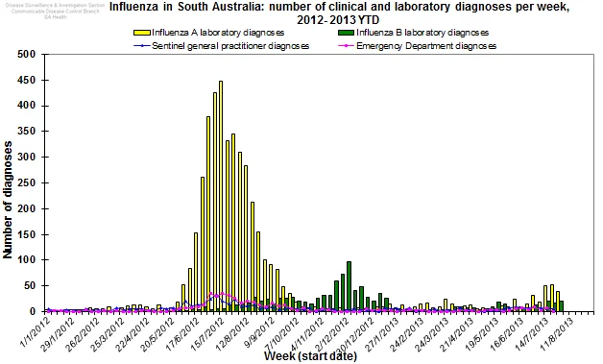Viewport: 603px width, 364px height.
Task: Click the tallest yellow bar near 450
Action: tap(221, 196)
